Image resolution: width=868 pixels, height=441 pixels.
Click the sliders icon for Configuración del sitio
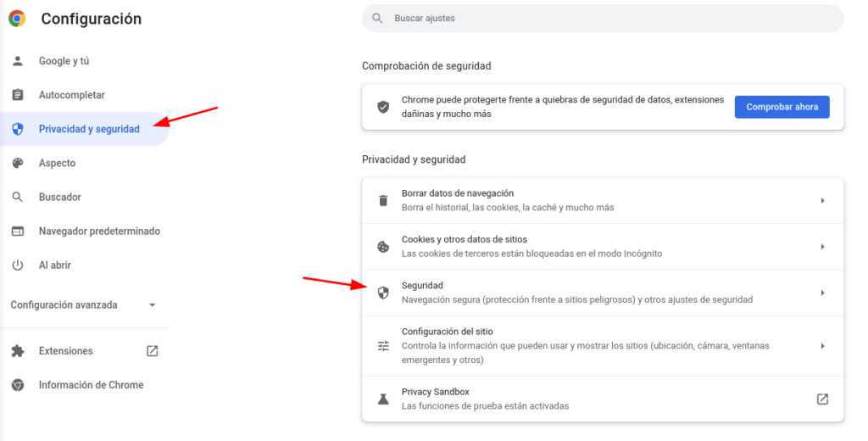coord(383,346)
